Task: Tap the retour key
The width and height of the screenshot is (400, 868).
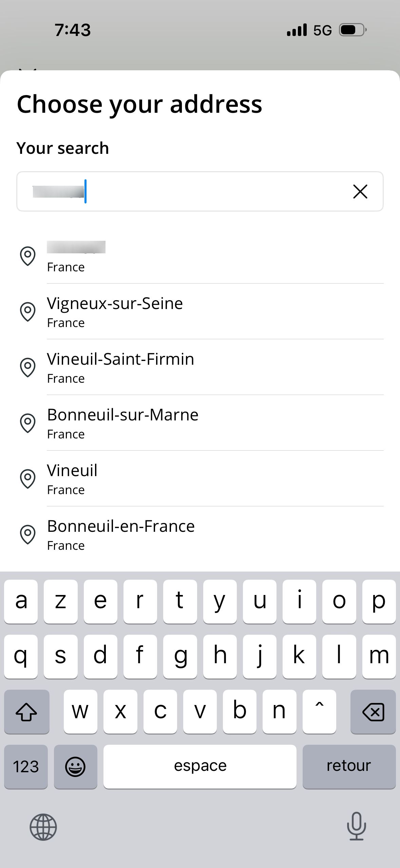Action: click(349, 766)
